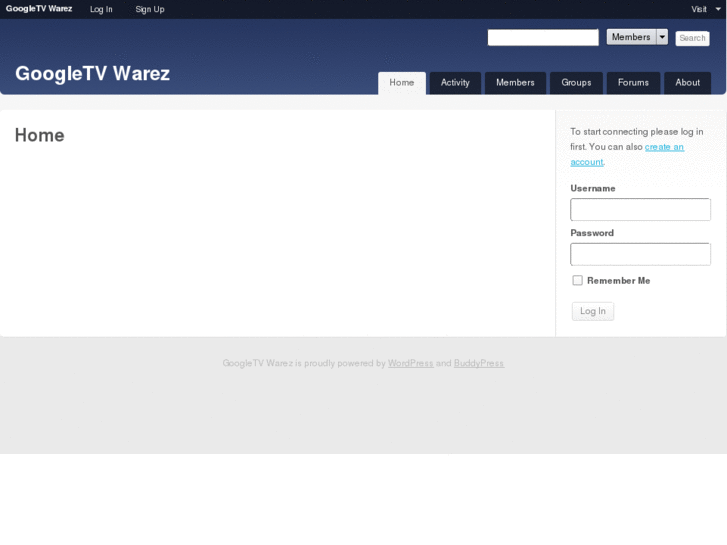727x545 pixels.
Task: Go to the Activity tab
Action: 455,83
